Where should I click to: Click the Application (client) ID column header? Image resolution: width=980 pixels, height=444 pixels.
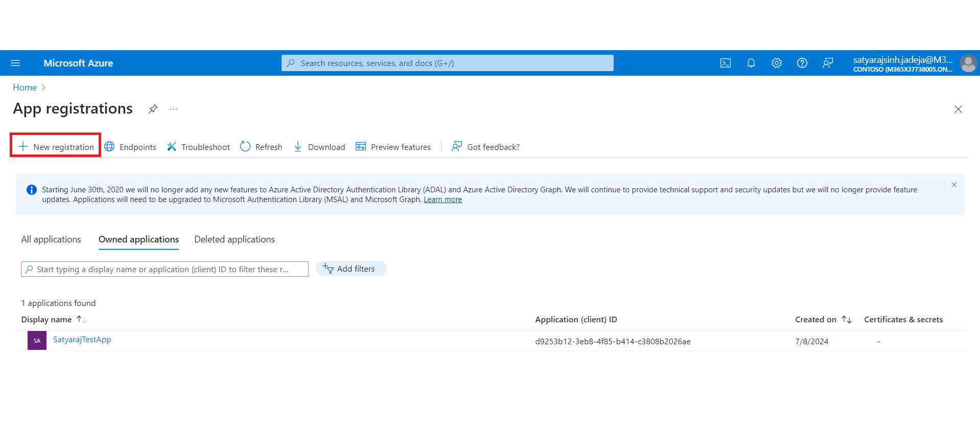pos(576,319)
